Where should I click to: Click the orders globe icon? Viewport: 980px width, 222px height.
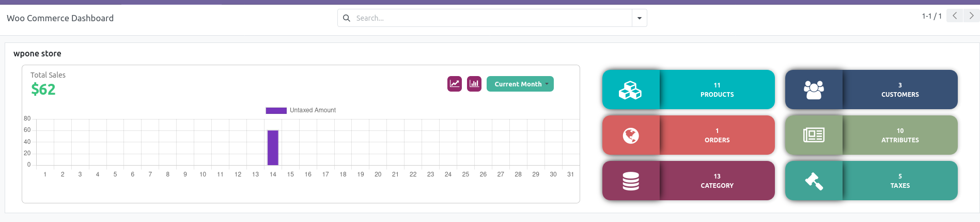coord(630,136)
